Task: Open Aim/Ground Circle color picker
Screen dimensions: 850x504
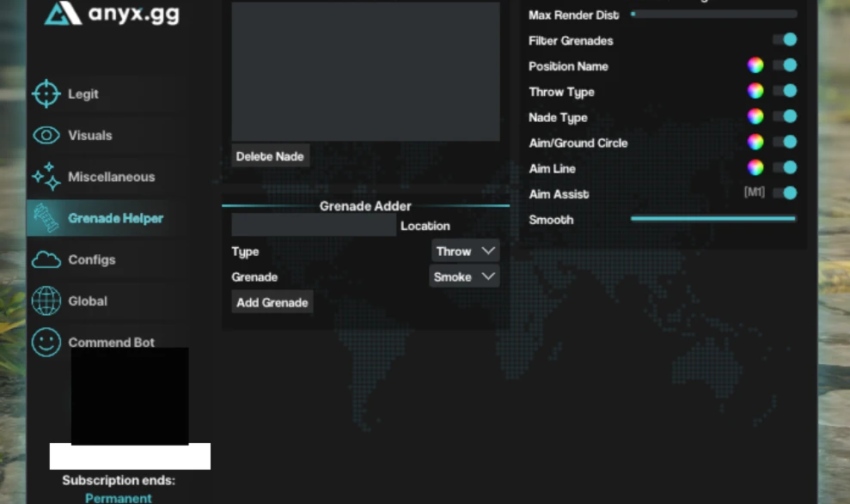Action: 755,142
